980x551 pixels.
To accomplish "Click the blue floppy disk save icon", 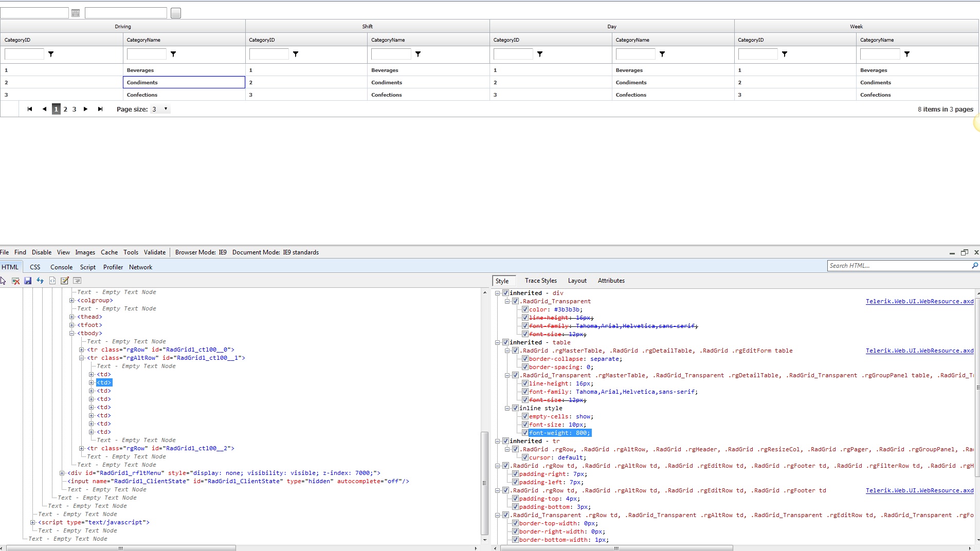I will tap(28, 281).
